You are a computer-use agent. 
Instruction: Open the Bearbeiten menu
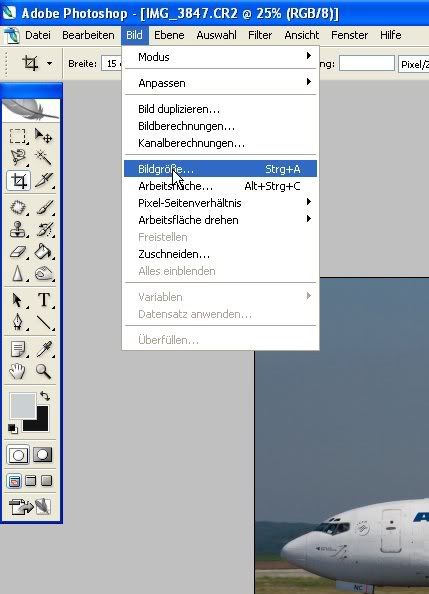[88, 35]
